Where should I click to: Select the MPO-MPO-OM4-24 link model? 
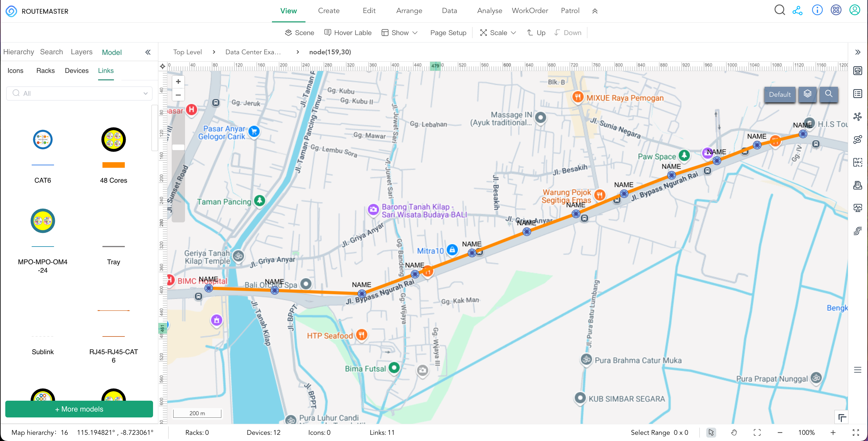(43, 241)
